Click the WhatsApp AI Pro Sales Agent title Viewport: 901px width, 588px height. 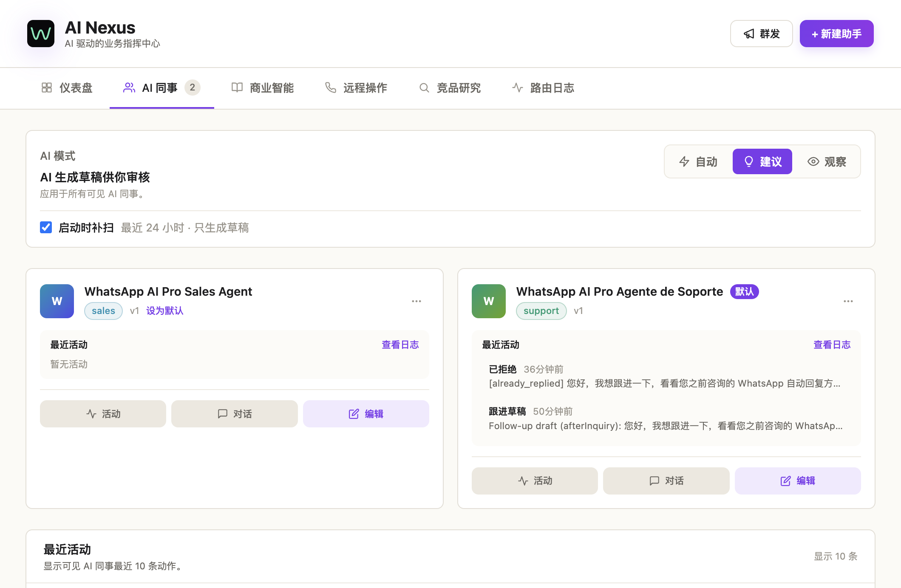point(168,291)
